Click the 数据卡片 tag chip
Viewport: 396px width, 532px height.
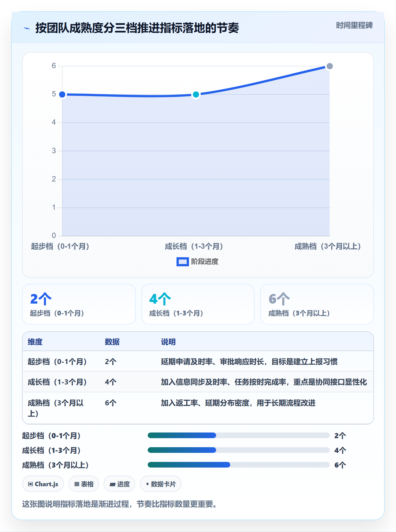tap(161, 484)
